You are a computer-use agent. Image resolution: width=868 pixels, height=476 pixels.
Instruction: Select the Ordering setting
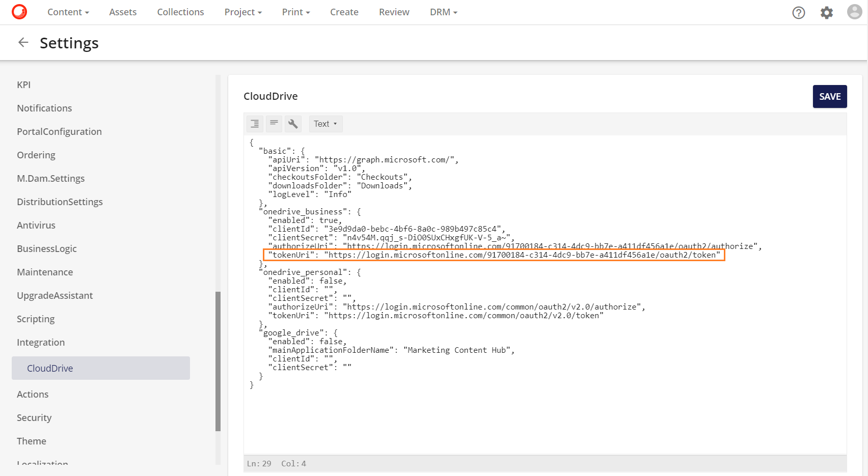pos(36,155)
